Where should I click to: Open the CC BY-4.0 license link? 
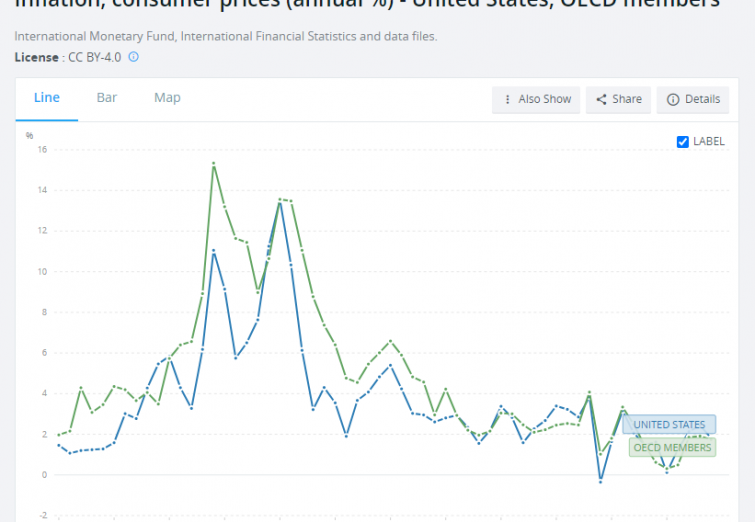pos(93,57)
